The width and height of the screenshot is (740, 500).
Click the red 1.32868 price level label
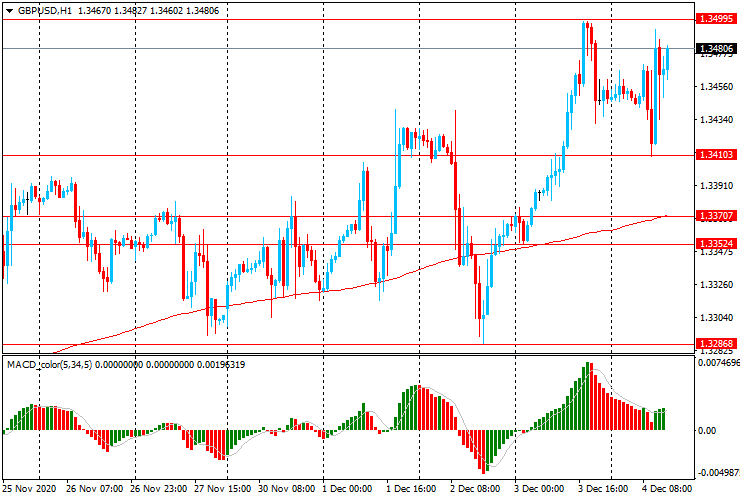point(717,343)
